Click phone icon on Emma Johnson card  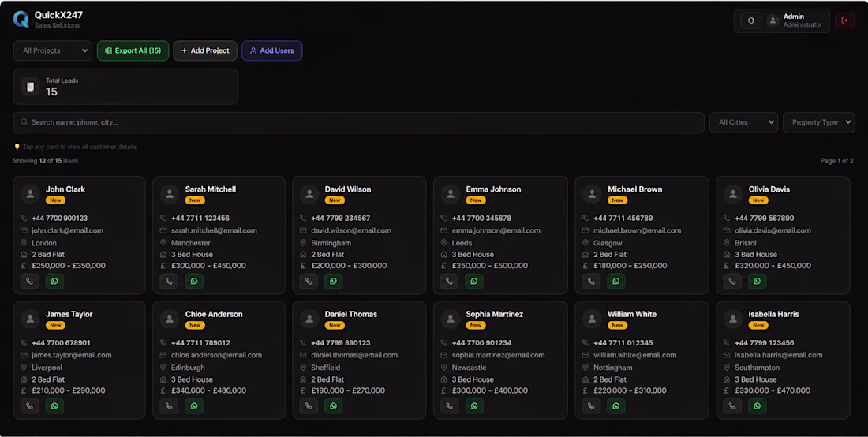(x=449, y=281)
